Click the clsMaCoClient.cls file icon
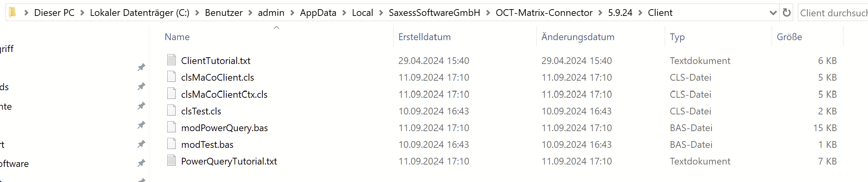The image size is (868, 182). click(x=171, y=77)
